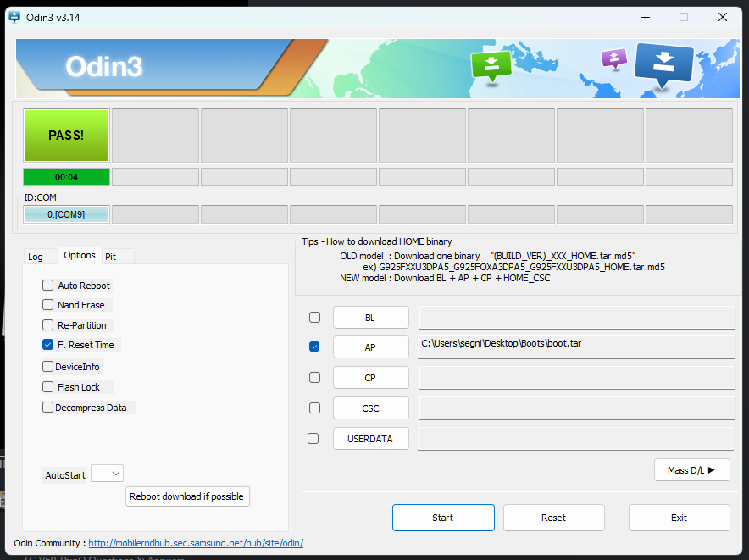Click the CSC file path field

click(577, 408)
